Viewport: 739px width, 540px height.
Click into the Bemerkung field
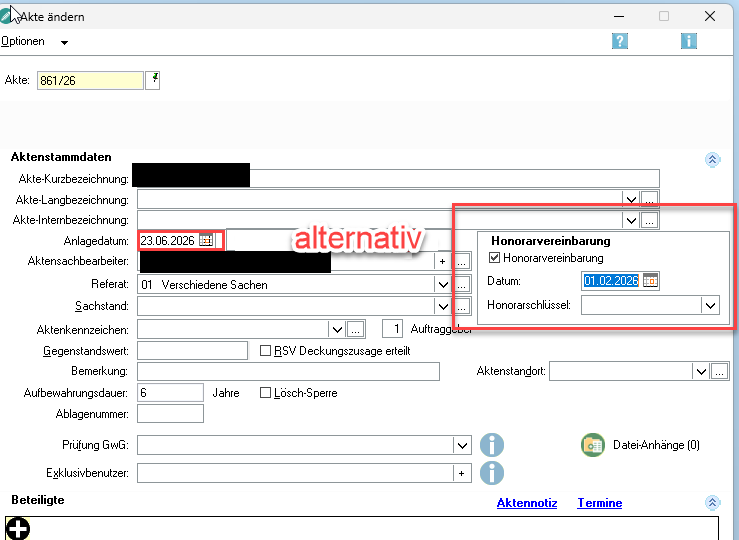point(288,371)
